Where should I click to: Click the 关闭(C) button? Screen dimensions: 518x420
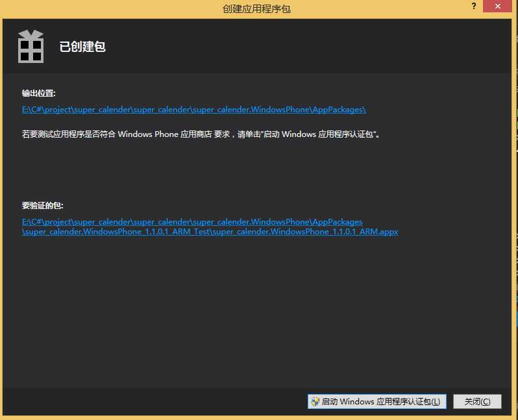point(477,401)
